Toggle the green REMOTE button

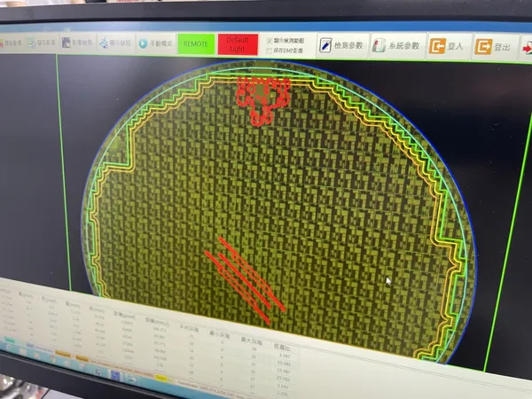point(196,43)
